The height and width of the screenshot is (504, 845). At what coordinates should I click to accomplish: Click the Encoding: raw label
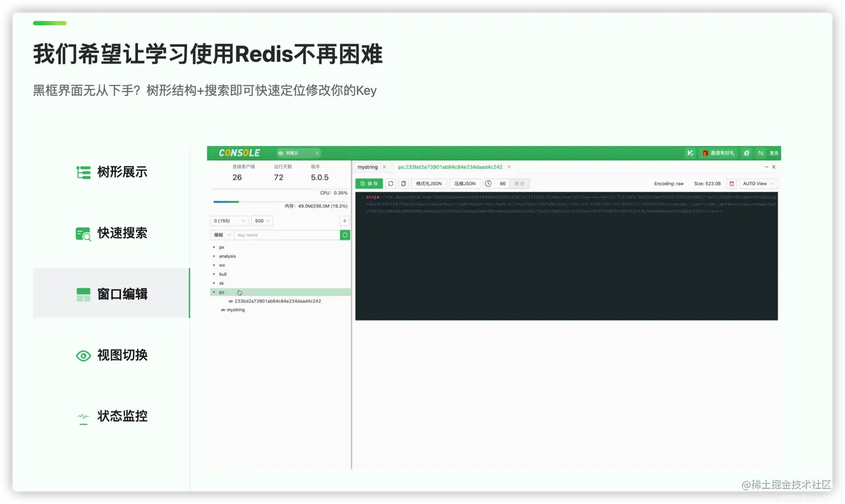(669, 184)
